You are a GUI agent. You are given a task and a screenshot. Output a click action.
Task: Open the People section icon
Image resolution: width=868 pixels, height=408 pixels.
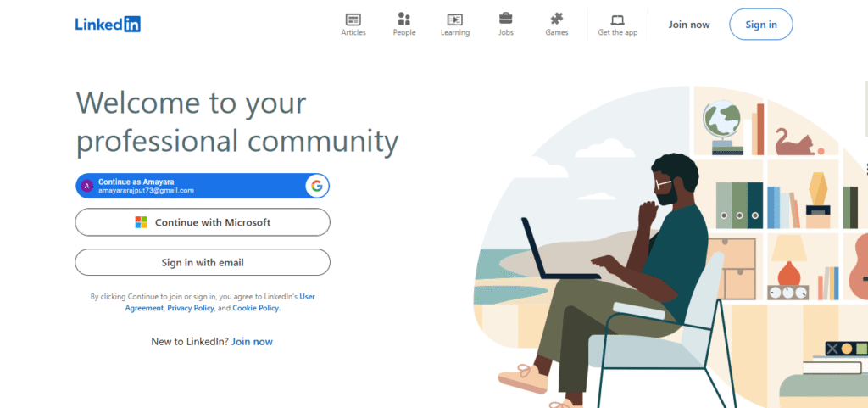404,20
